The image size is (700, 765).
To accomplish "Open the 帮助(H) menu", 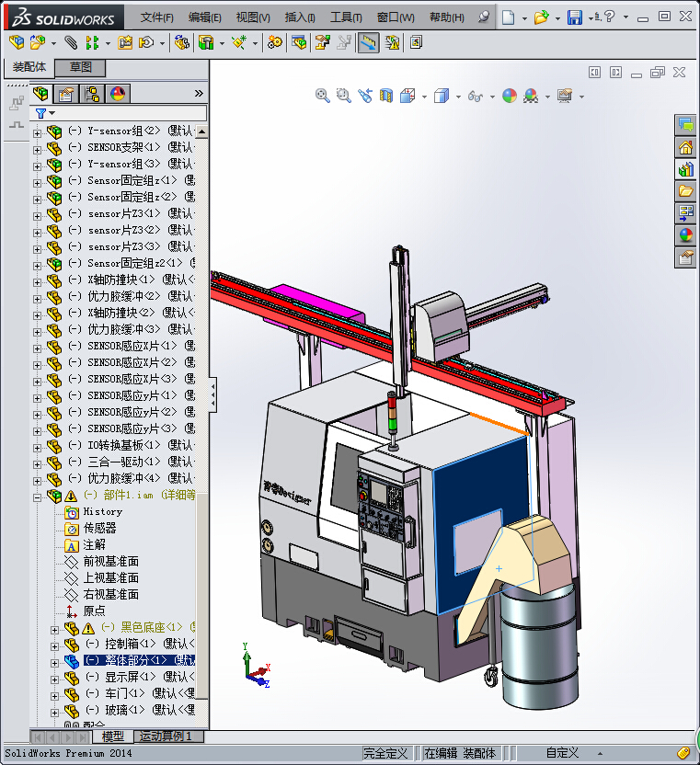I will click(447, 17).
